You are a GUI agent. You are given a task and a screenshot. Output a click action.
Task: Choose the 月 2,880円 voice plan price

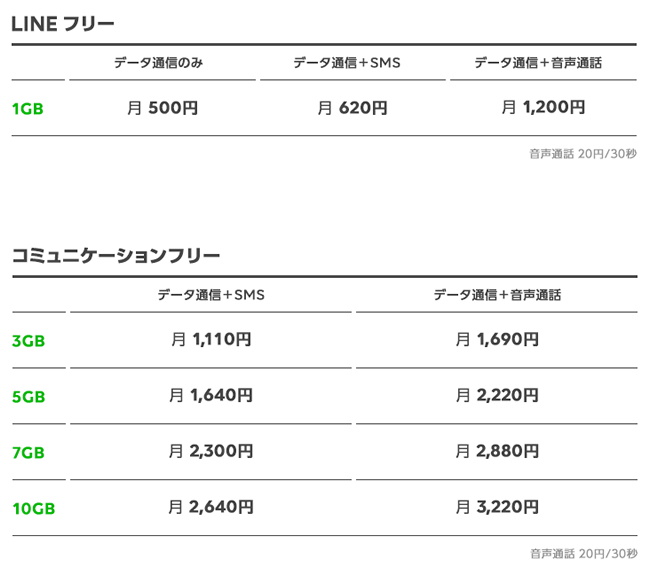(497, 452)
